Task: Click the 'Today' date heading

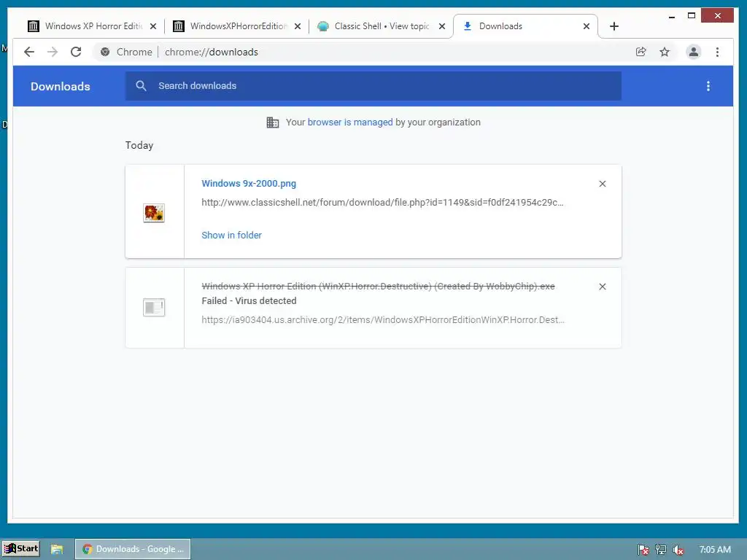Action: 139,145
